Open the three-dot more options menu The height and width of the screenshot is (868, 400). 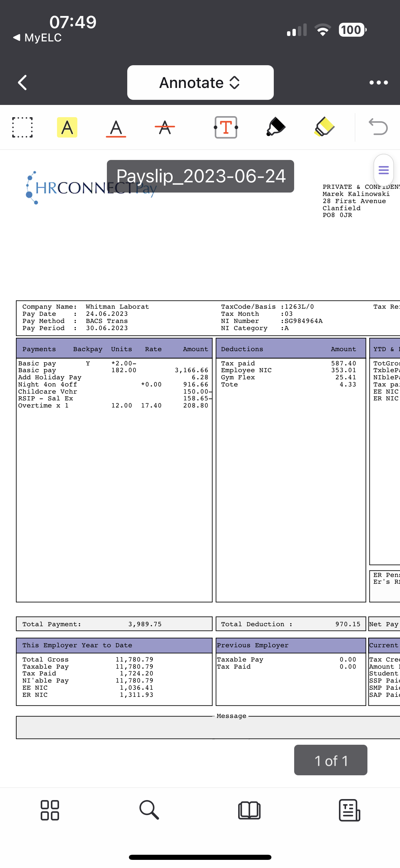click(x=378, y=83)
